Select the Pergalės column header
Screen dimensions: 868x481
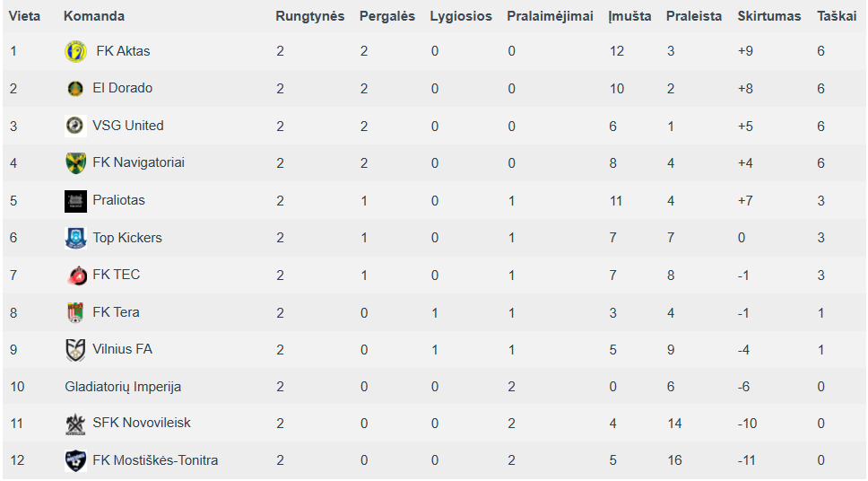pos(387,16)
